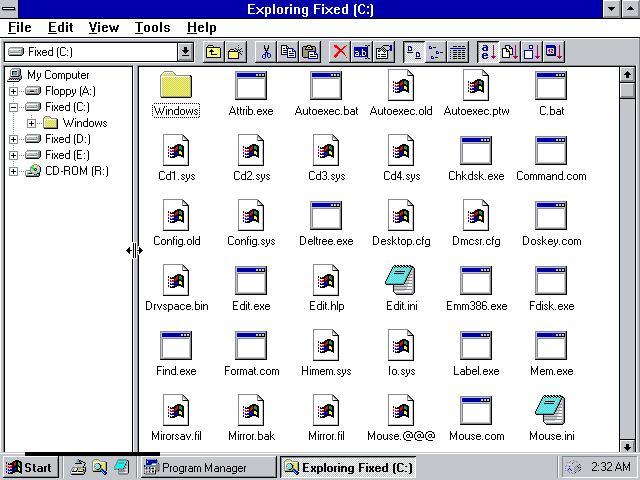
Task: Select Mouse.ini notepad icon
Action: (x=551, y=409)
